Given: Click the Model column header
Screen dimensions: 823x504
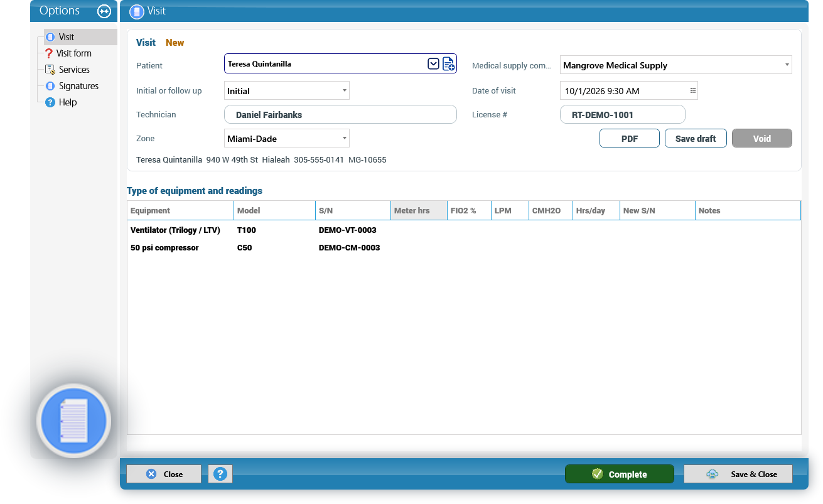Looking at the screenshot, I should tap(274, 210).
